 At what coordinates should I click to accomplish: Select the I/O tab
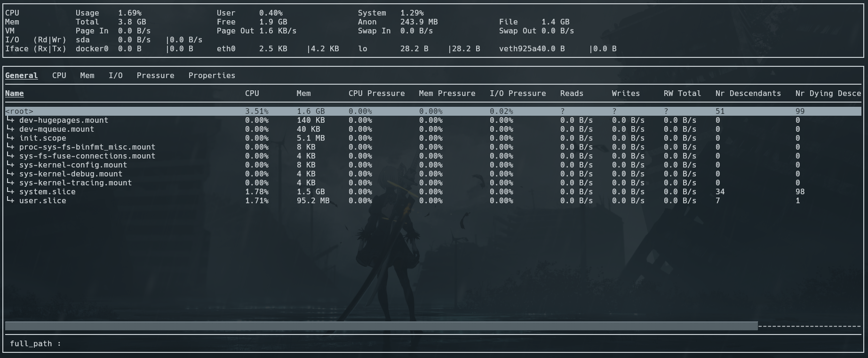115,75
